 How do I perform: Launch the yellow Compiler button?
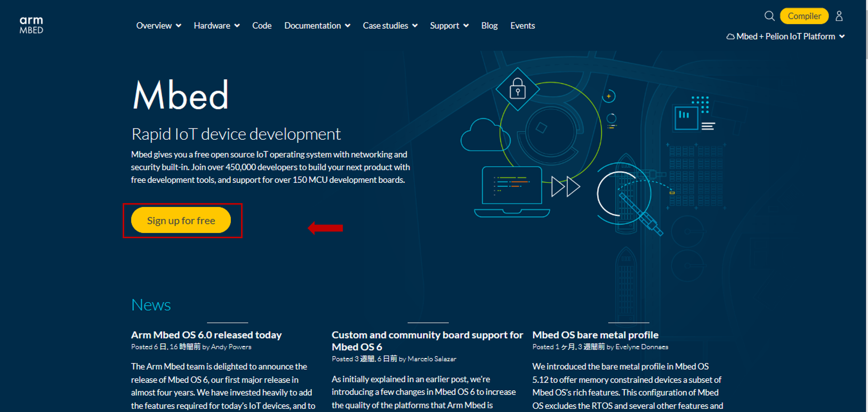pos(804,16)
